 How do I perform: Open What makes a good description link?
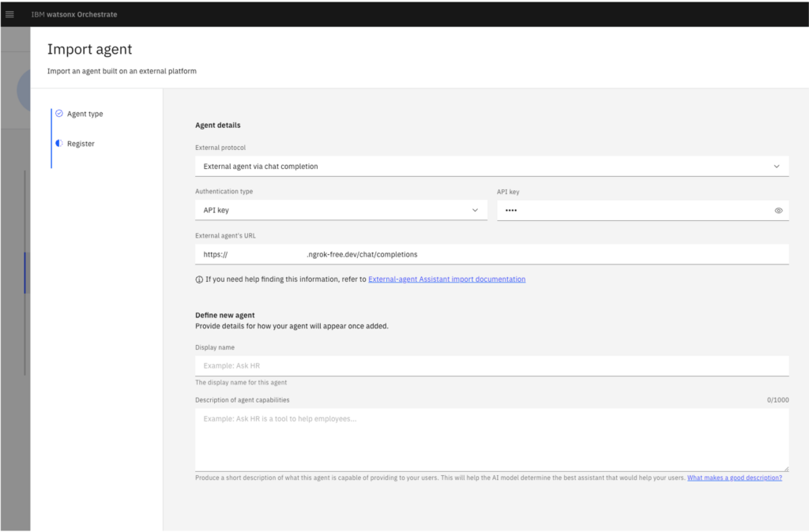[x=735, y=478]
